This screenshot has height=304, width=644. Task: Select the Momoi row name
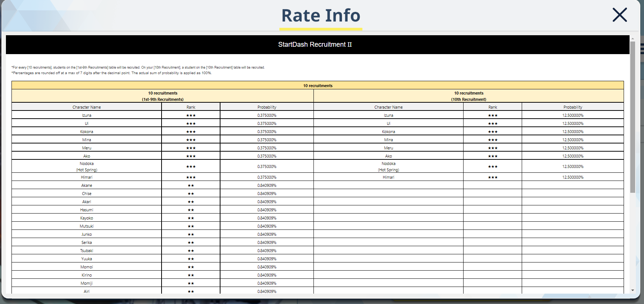(x=87, y=267)
